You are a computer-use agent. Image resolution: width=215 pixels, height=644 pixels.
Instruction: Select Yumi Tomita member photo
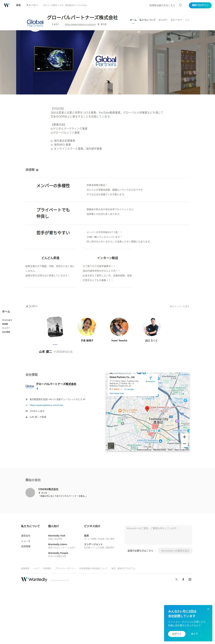(x=119, y=327)
